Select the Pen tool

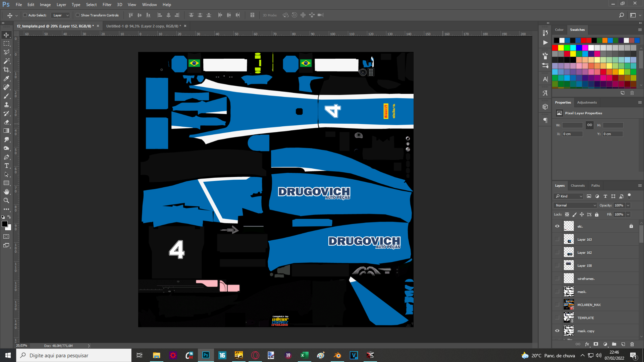pyautogui.click(x=6, y=157)
